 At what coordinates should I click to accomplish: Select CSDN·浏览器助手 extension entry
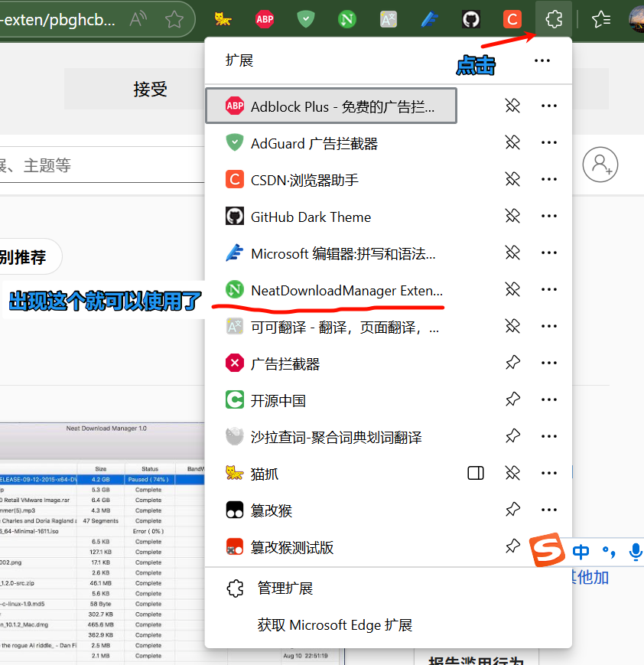[x=331, y=179]
